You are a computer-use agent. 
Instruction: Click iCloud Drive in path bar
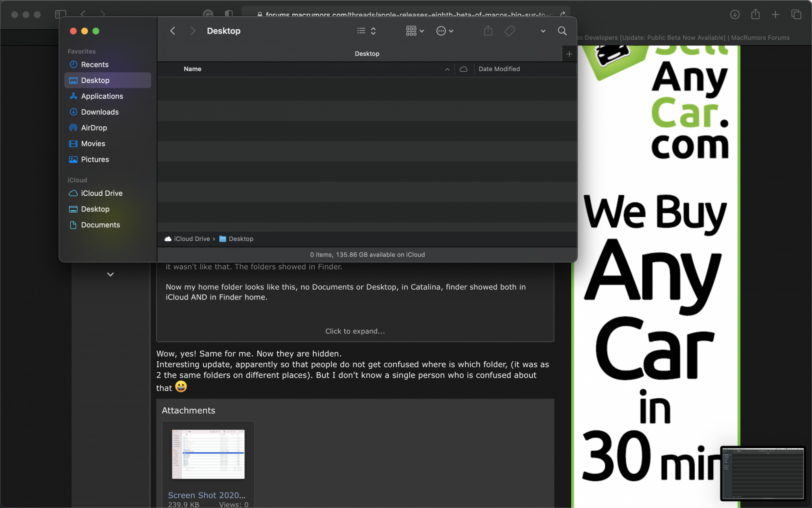[187, 239]
